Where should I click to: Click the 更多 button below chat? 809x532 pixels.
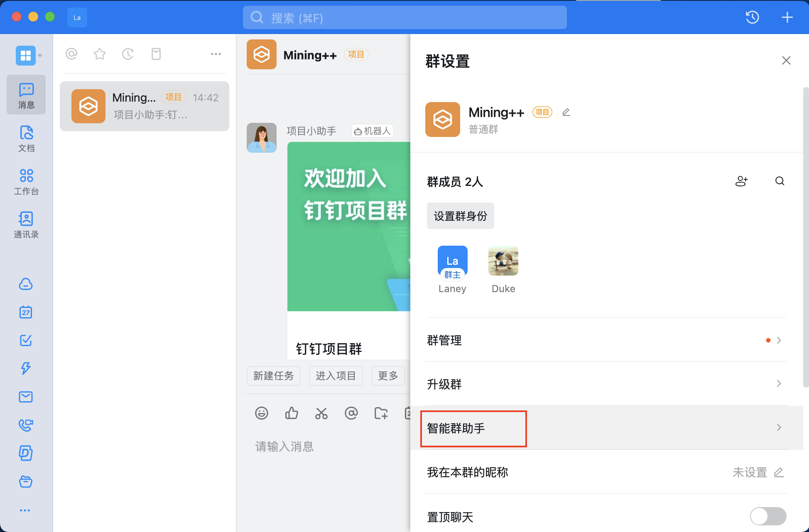click(x=388, y=376)
